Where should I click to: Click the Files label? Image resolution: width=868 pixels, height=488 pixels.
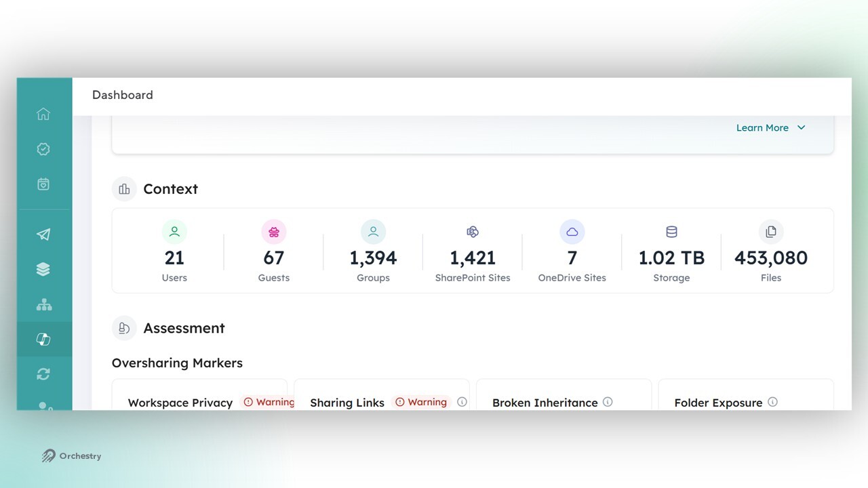[x=771, y=278]
